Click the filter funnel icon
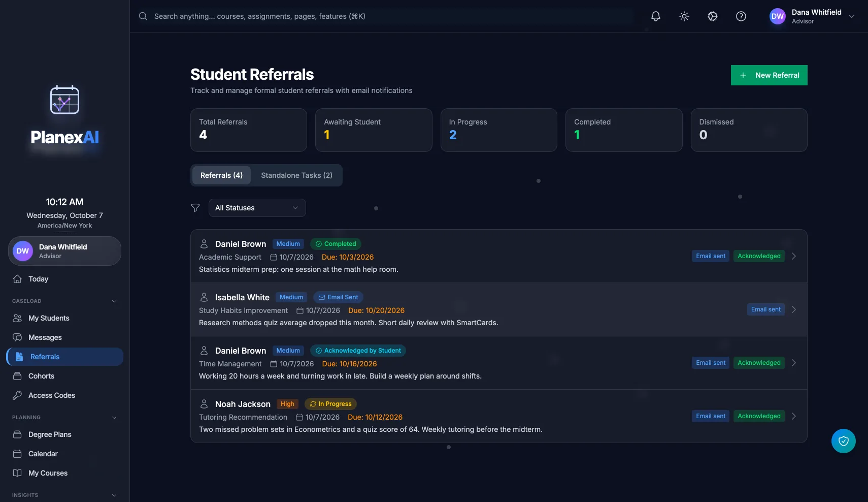 tap(195, 208)
